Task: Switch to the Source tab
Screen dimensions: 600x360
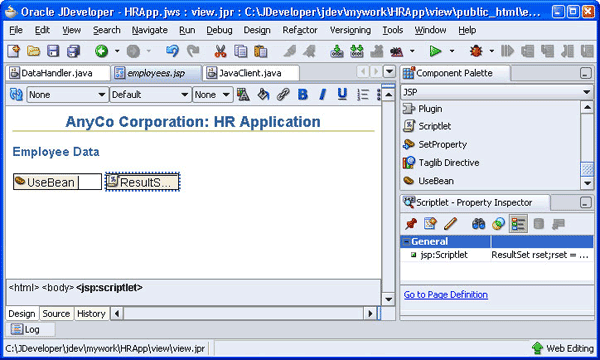Action: point(56,314)
